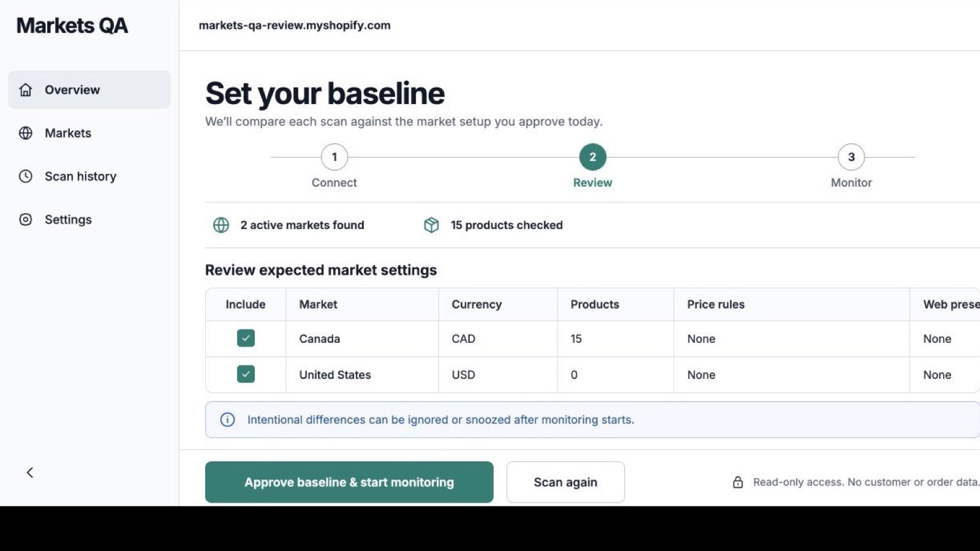The width and height of the screenshot is (980, 551).
Task: Click box icon beside products checked
Action: pyautogui.click(x=431, y=225)
